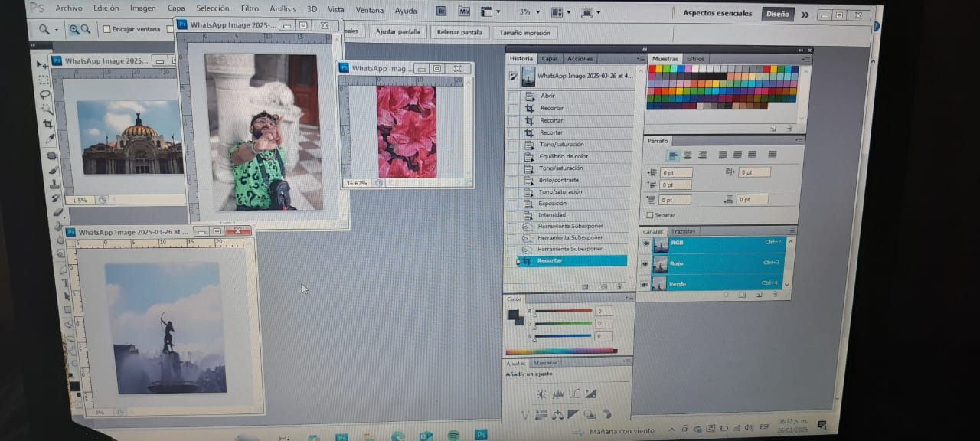Open the Filtro menu
This screenshot has height=441, width=980.
[x=250, y=9]
